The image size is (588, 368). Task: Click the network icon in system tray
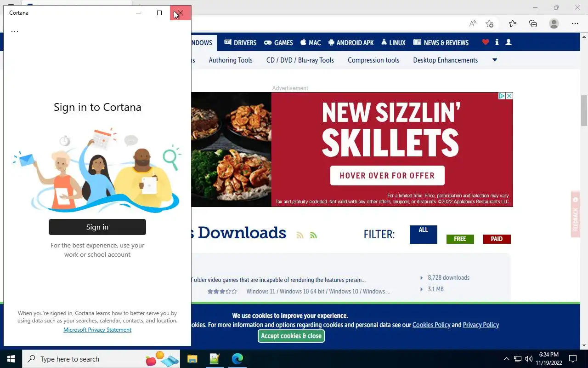(x=518, y=359)
